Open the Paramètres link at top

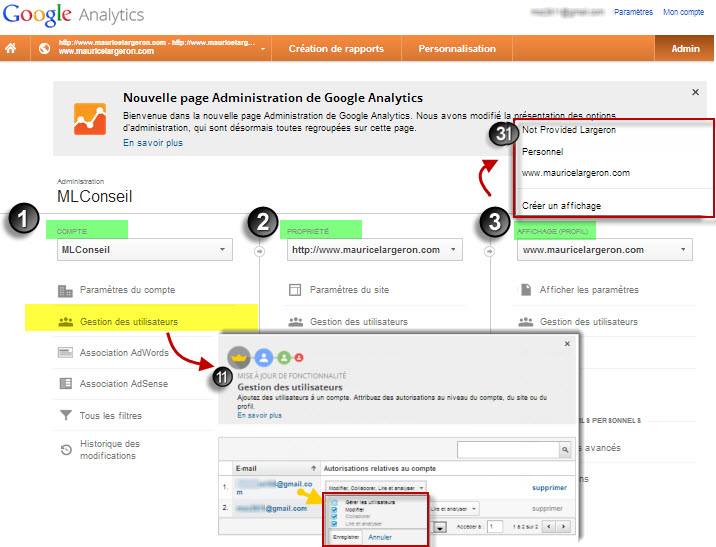(x=633, y=12)
